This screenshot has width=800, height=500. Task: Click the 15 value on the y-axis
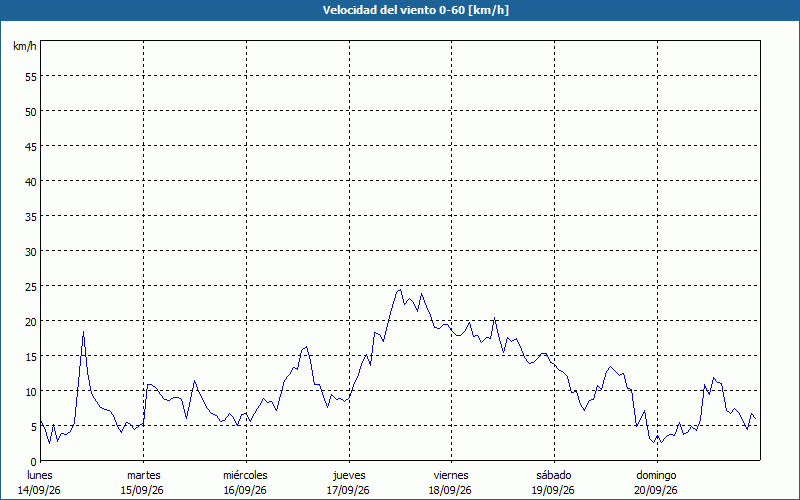[x=31, y=356]
